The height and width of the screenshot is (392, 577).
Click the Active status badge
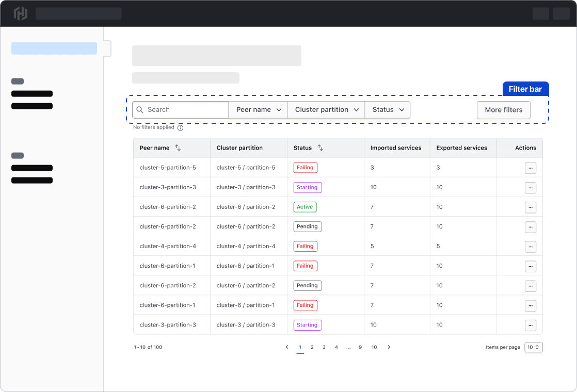point(304,207)
